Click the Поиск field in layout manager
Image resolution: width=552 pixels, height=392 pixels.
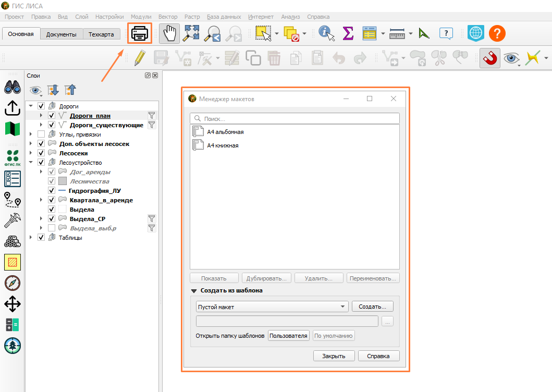point(295,119)
